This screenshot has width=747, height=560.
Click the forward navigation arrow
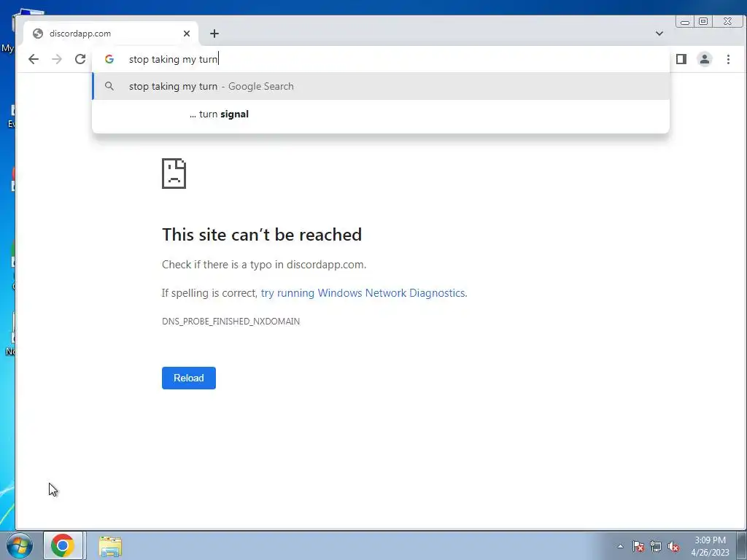(57, 59)
